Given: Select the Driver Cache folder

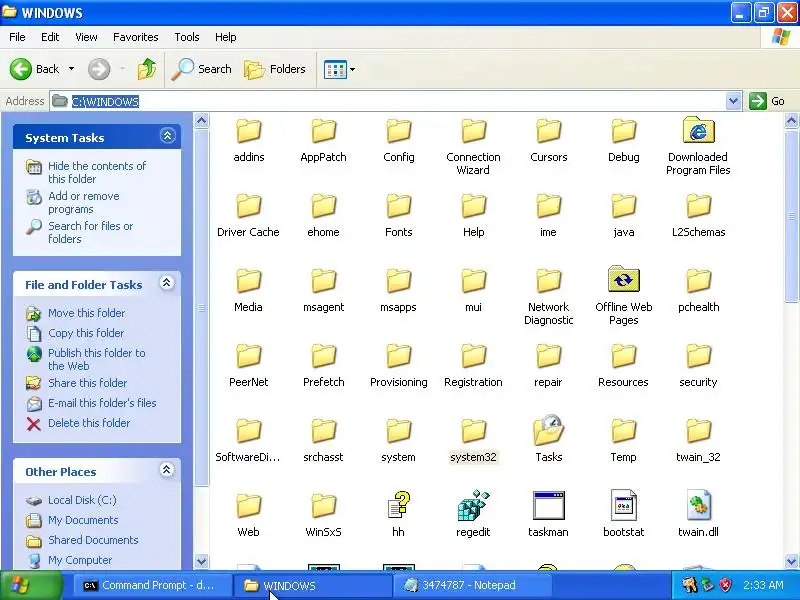Looking at the screenshot, I should tap(248, 206).
